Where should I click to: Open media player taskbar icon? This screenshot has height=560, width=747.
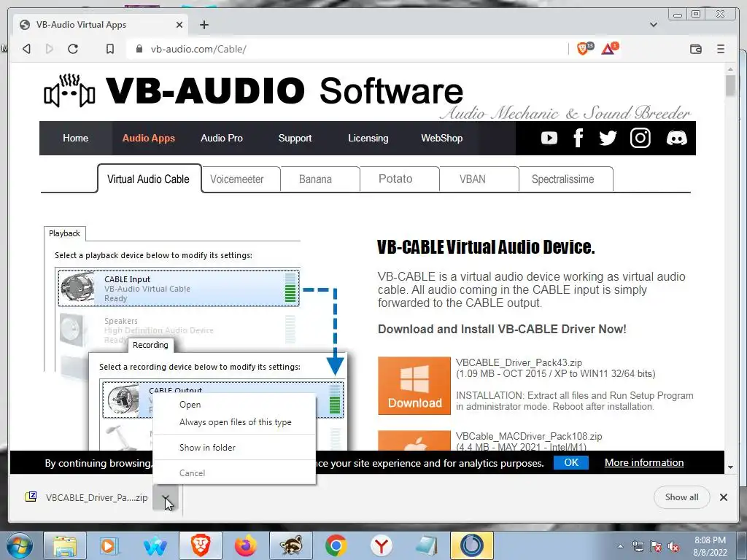(109, 545)
